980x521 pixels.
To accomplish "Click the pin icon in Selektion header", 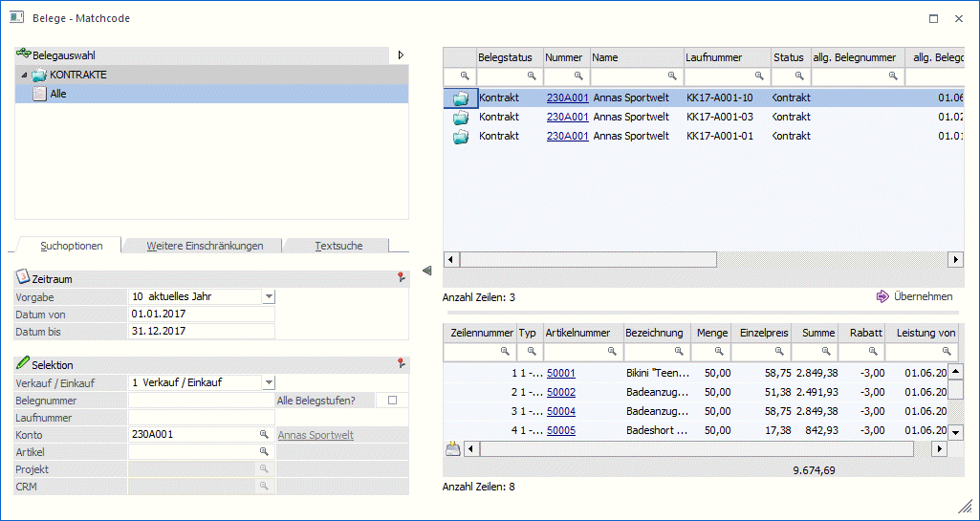I will pos(401,363).
